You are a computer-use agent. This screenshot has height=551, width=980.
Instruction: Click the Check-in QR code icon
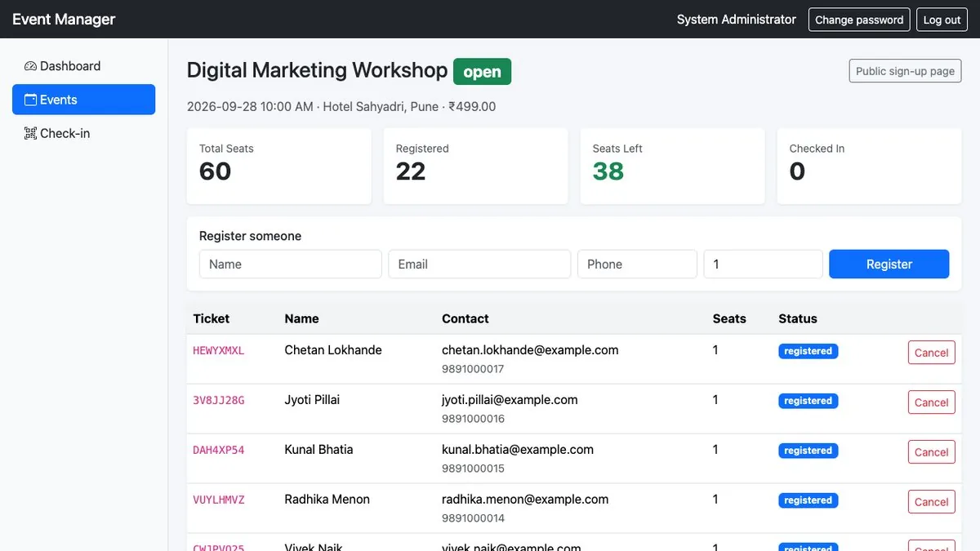click(x=30, y=133)
